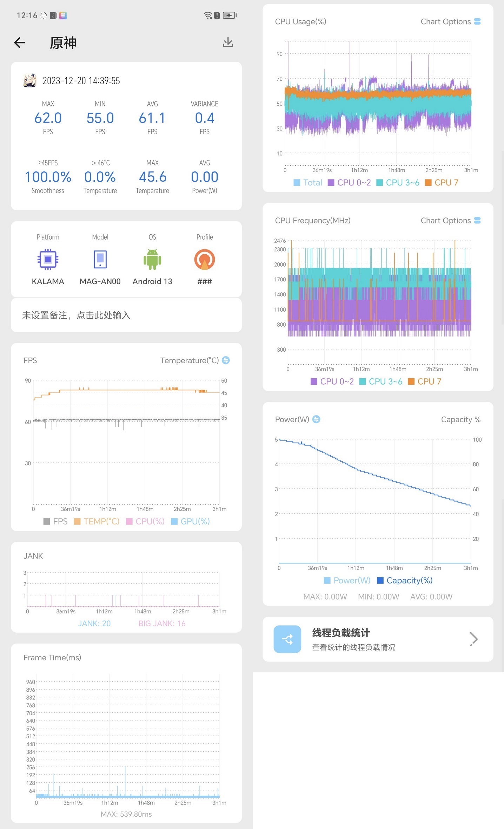Screen dimensions: 504x829
Task: Tap the 100.0% Smoothness value
Action: 48,177
